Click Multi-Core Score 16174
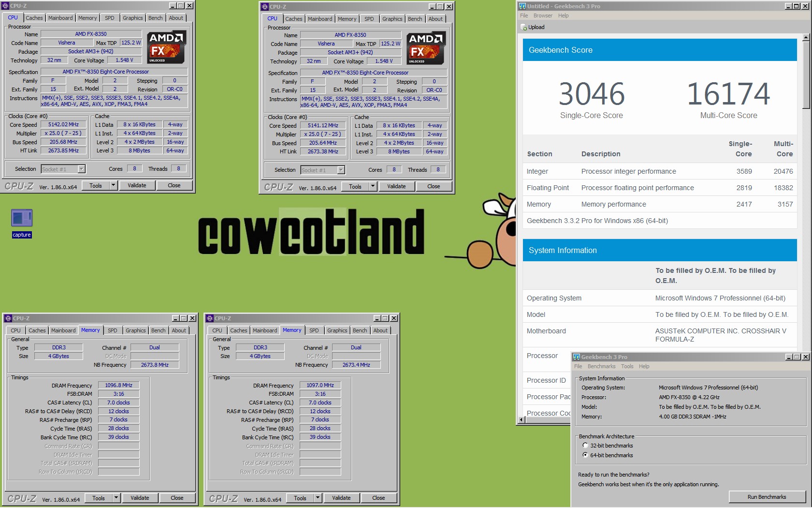Screen dimensions: 812x508 pyautogui.click(x=728, y=94)
